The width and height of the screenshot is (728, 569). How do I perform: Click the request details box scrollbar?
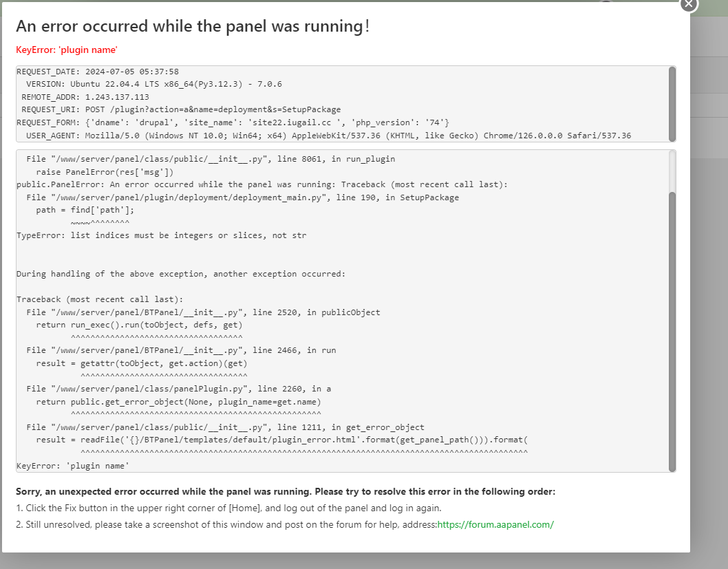coord(672,103)
